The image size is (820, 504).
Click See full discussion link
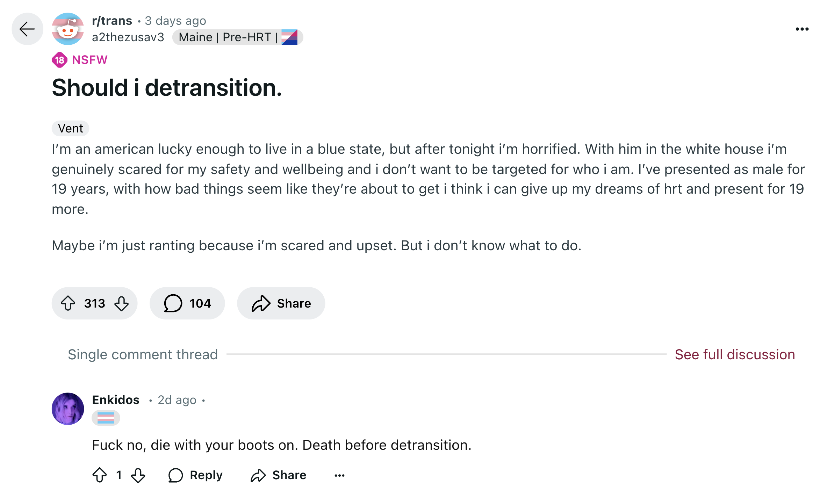(x=735, y=354)
